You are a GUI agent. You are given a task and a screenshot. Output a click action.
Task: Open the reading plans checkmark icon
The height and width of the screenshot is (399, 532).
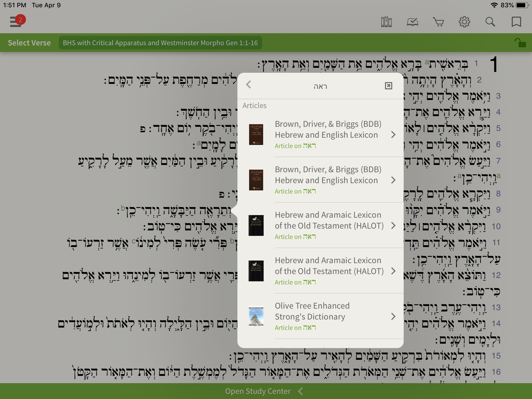(412, 22)
